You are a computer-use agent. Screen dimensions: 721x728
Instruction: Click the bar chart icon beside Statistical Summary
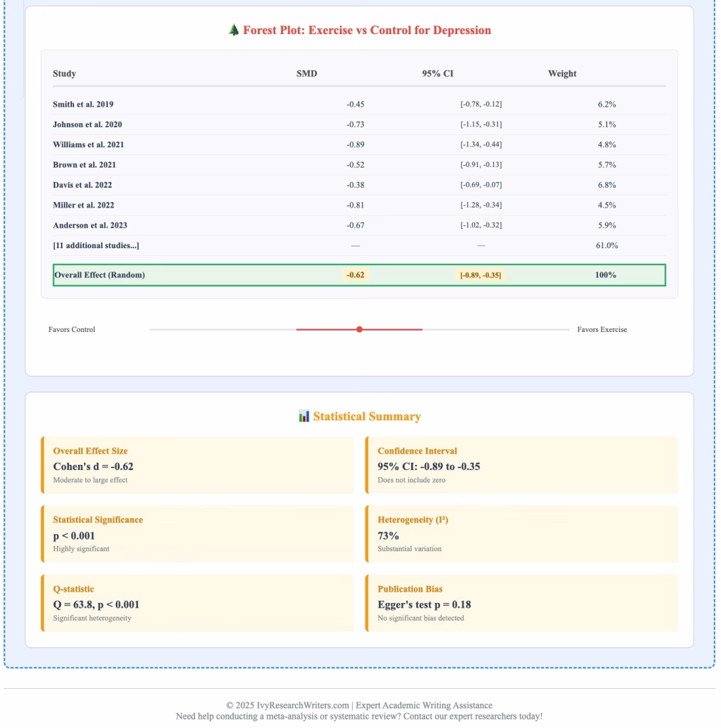tap(304, 417)
